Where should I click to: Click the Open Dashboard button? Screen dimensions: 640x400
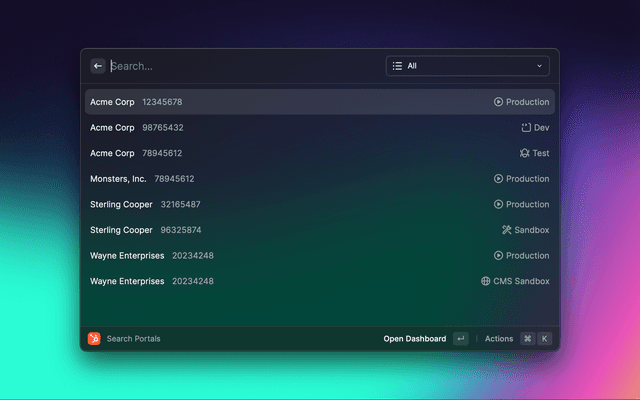(415, 339)
